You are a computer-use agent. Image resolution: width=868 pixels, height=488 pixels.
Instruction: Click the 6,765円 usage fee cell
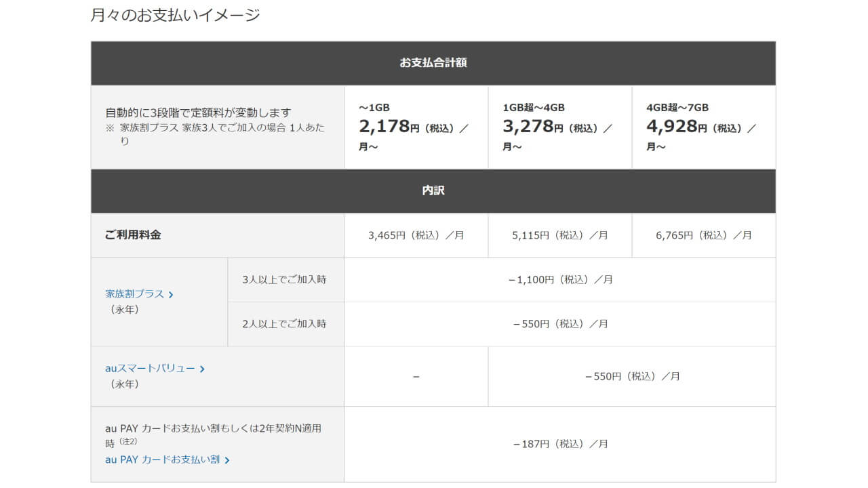[x=703, y=235]
